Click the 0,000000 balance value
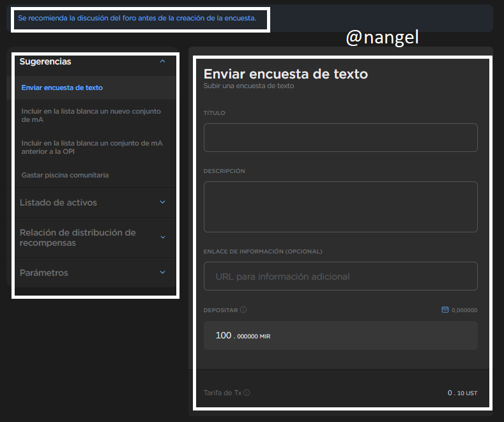504x422 pixels. tap(464, 310)
